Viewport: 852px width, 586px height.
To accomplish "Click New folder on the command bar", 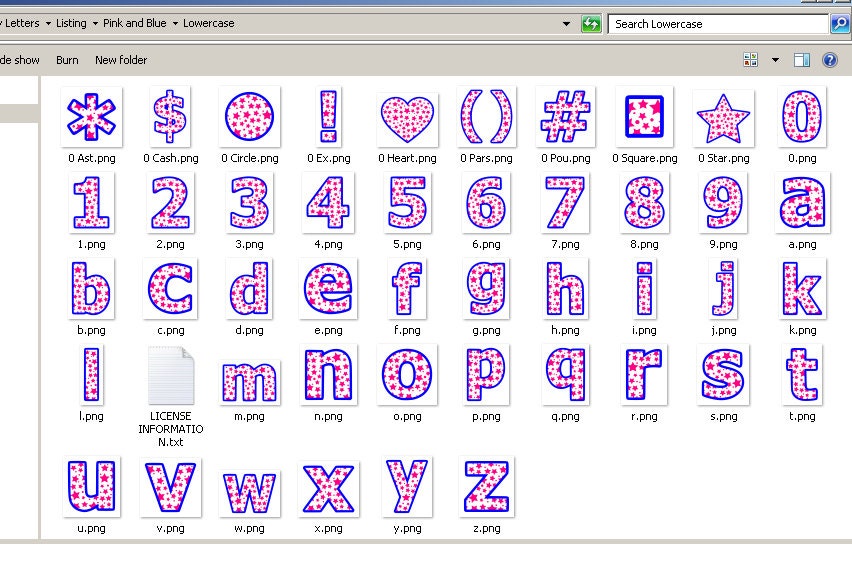I will pos(120,59).
